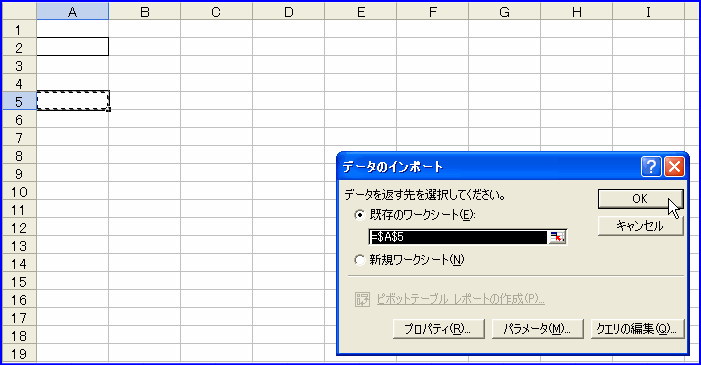Click the select-all corner of the sheet

pos(19,12)
